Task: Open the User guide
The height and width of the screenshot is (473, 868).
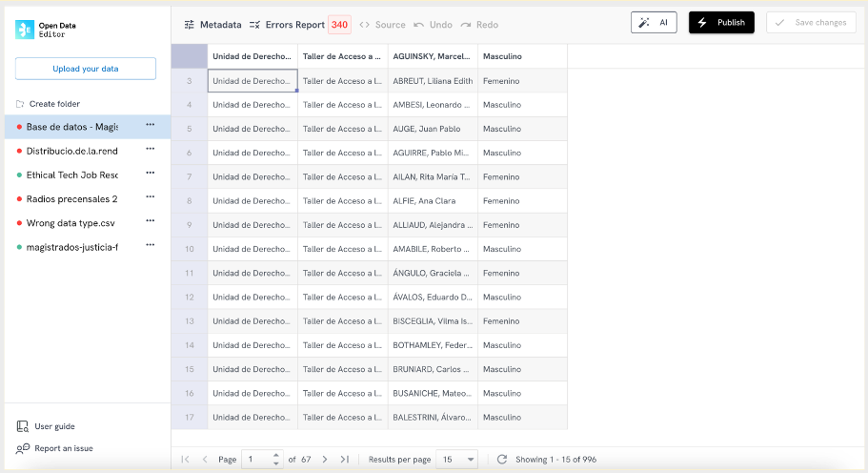Action: click(46, 426)
